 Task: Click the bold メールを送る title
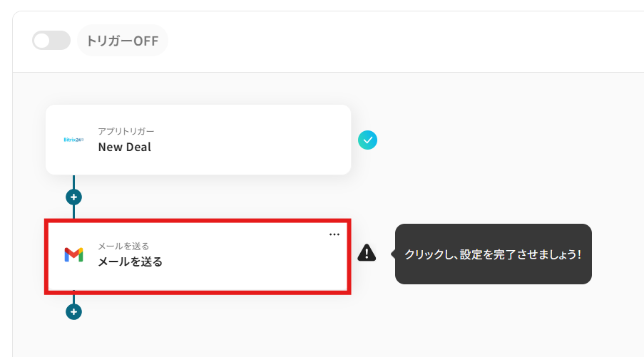coord(131,262)
